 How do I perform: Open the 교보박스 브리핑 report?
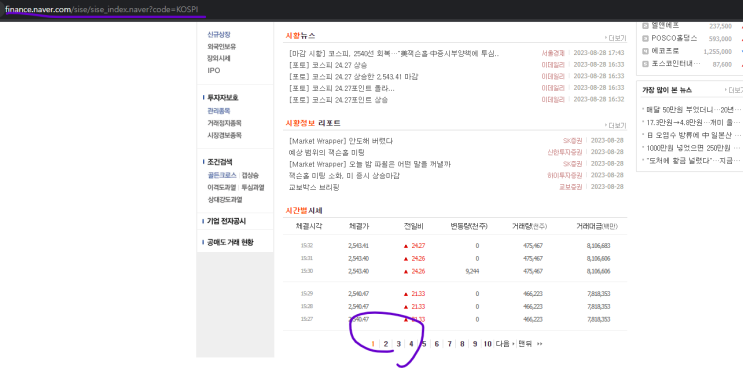coord(314,187)
